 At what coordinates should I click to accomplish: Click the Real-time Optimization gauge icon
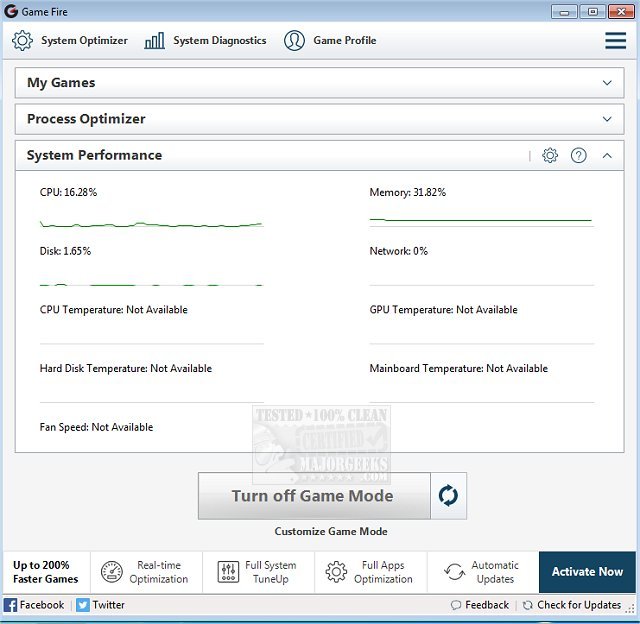pyautogui.click(x=111, y=572)
